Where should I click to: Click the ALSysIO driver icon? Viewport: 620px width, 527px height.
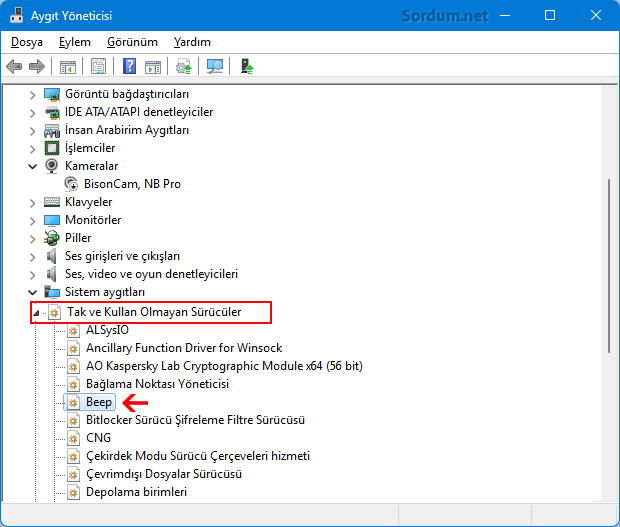73,331
